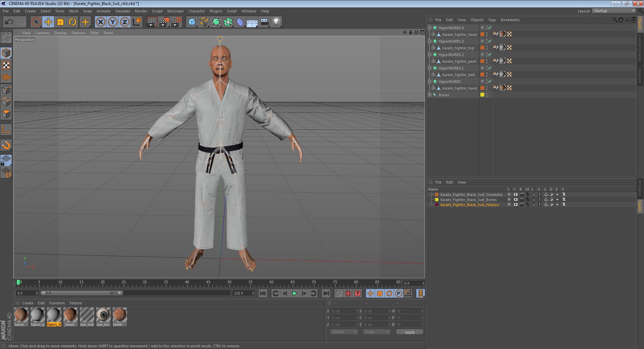Expand the Karate_fighter_head object
This screenshot has width=644, height=349.
point(433,35)
